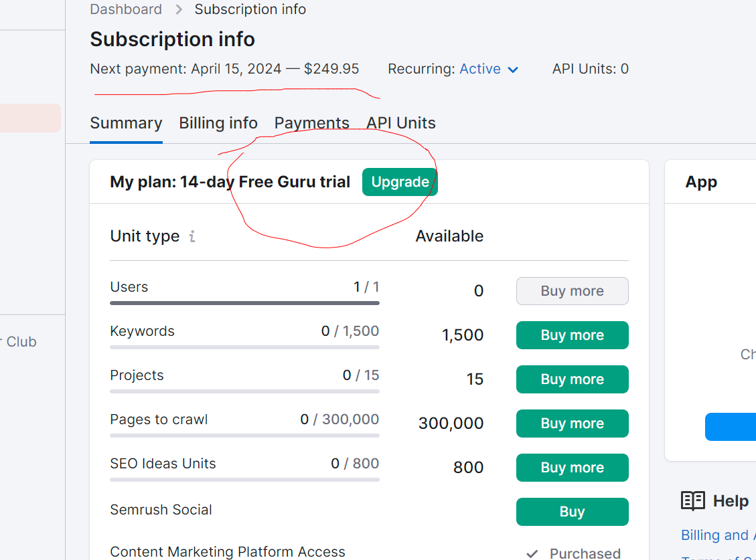Click the blue button in App panel
The height and width of the screenshot is (560, 756).
[x=730, y=427]
